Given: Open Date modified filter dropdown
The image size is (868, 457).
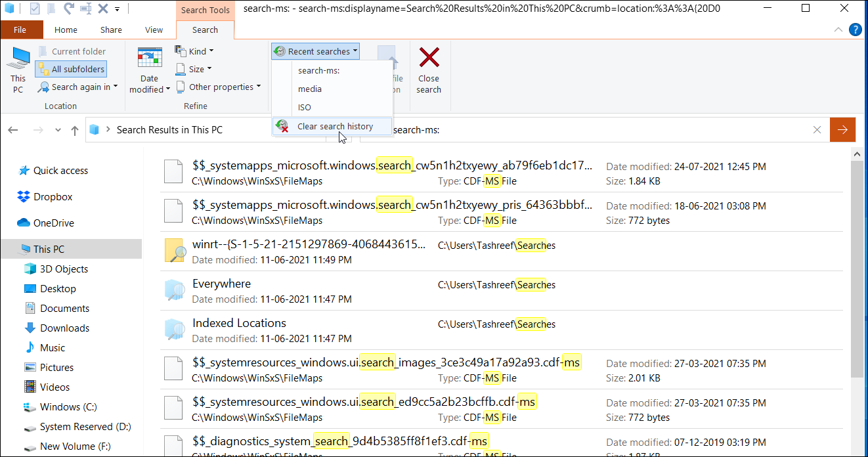Looking at the screenshot, I should (150, 70).
